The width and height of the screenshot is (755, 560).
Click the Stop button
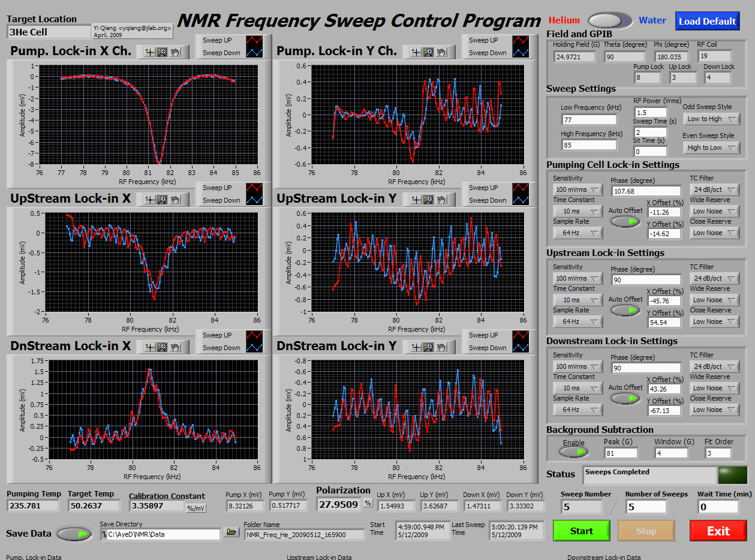point(646,531)
